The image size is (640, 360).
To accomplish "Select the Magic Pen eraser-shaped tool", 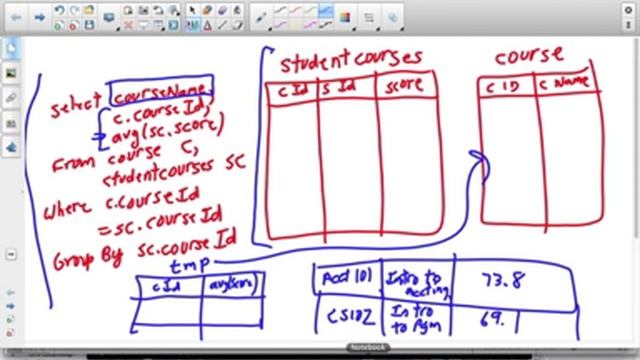I will 237,25.
